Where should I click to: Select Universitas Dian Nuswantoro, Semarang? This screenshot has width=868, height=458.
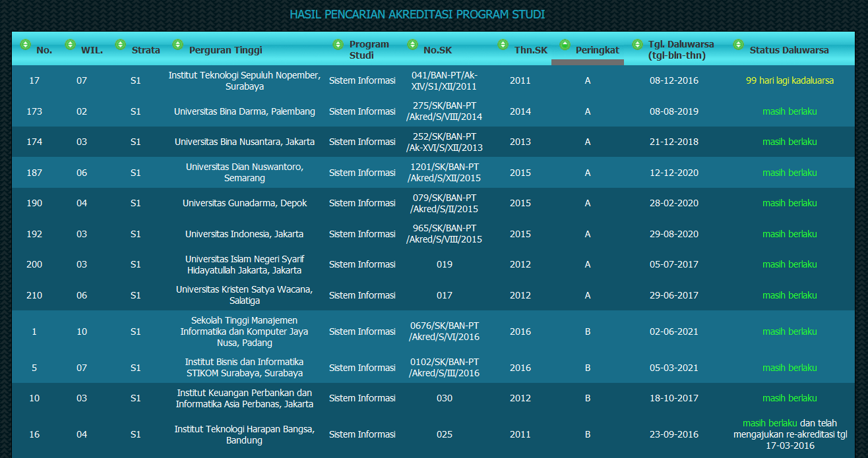tap(245, 173)
